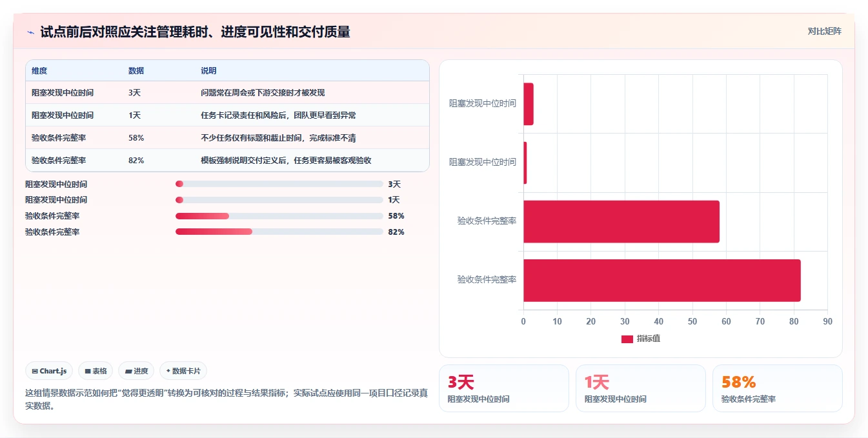The image size is (868, 438).
Task: Click x-axis tick label 80
Action: click(x=794, y=321)
